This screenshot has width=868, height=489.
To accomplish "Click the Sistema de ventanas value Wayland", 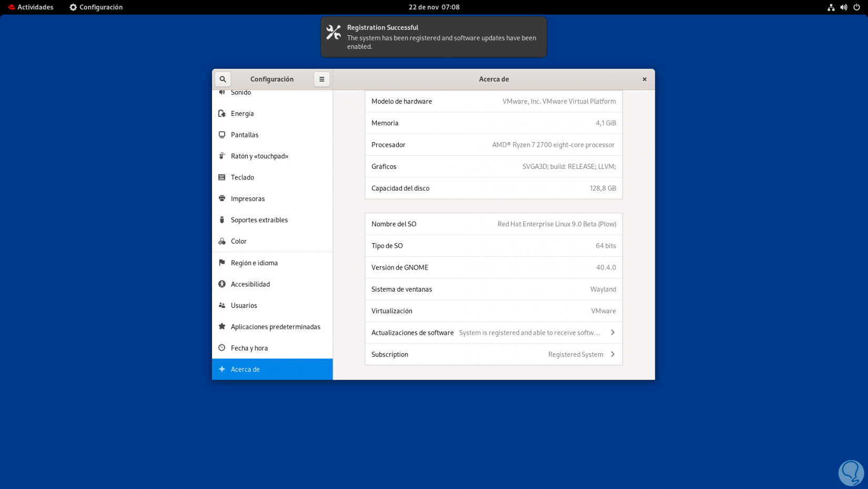I will click(603, 289).
